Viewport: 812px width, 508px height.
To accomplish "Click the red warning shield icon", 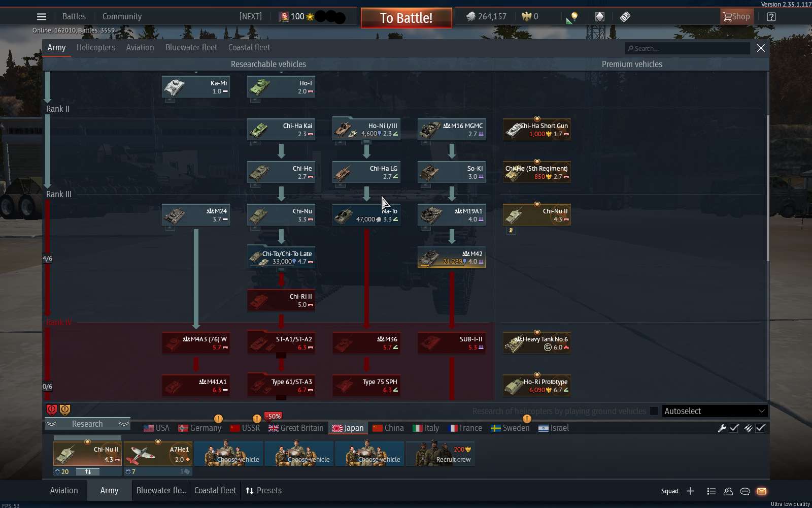I will (52, 409).
